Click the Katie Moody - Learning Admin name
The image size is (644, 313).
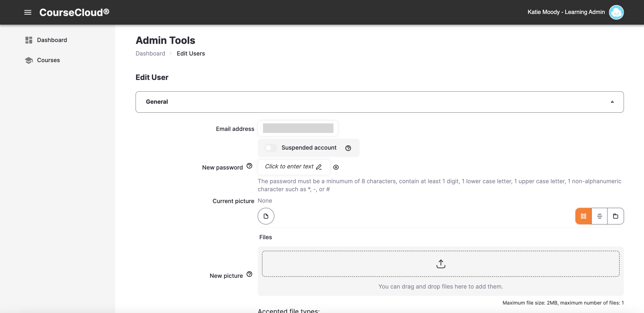pos(566,12)
